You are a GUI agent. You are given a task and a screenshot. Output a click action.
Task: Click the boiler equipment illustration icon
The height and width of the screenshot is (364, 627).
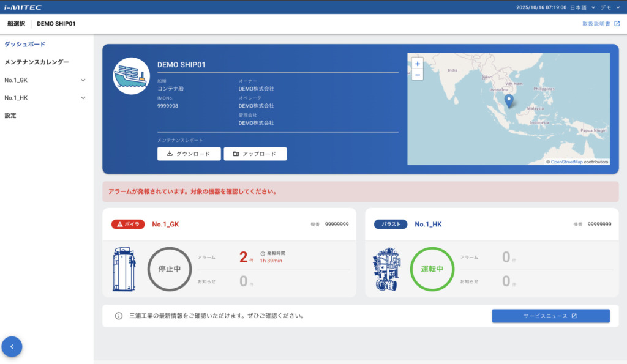(x=124, y=269)
